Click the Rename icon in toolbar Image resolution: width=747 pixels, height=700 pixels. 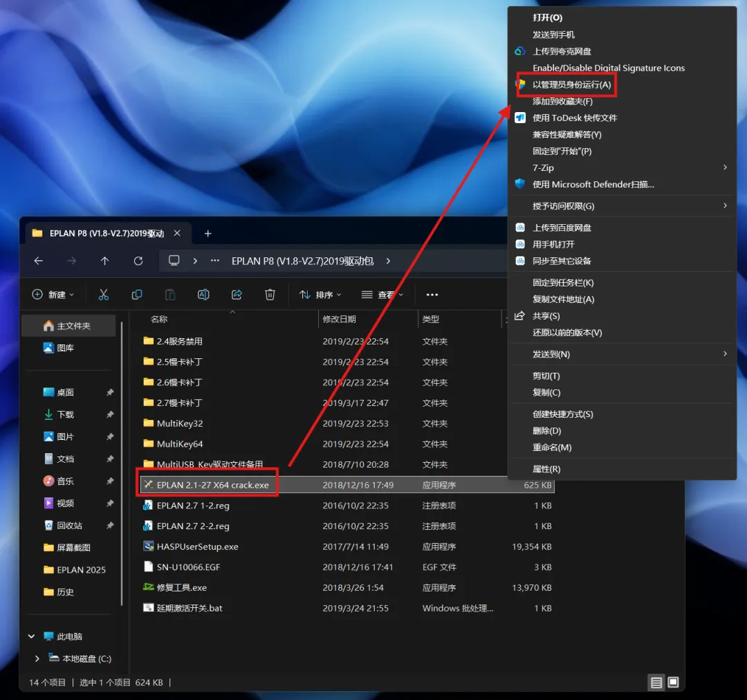[x=203, y=295]
